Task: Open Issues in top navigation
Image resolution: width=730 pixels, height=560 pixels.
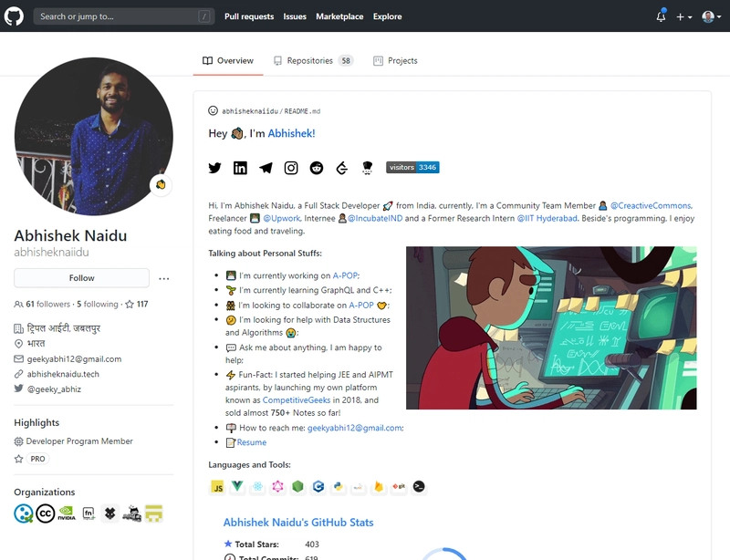Action: tap(295, 16)
